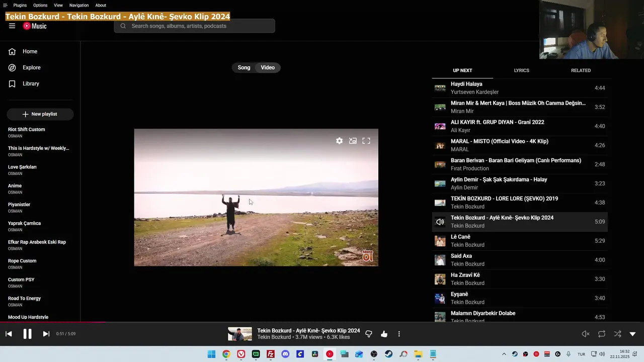
Task: Open the Plugins menu
Action: (20, 6)
